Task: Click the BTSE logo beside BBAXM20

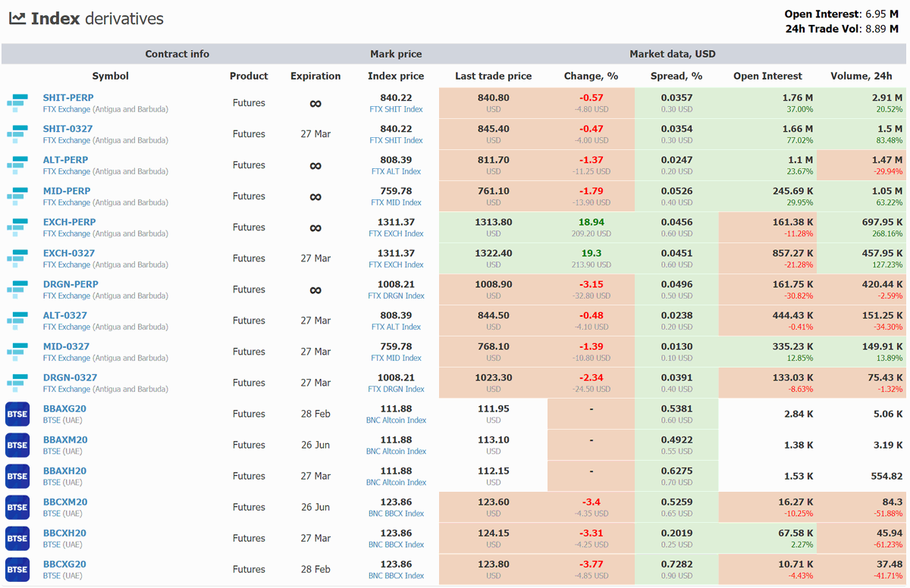Action: click(x=17, y=446)
